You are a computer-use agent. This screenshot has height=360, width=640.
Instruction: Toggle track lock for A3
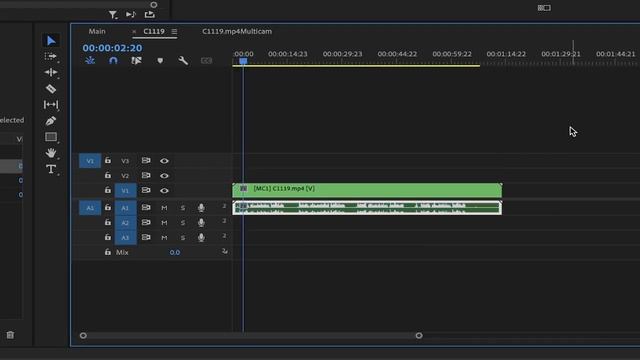click(x=108, y=237)
